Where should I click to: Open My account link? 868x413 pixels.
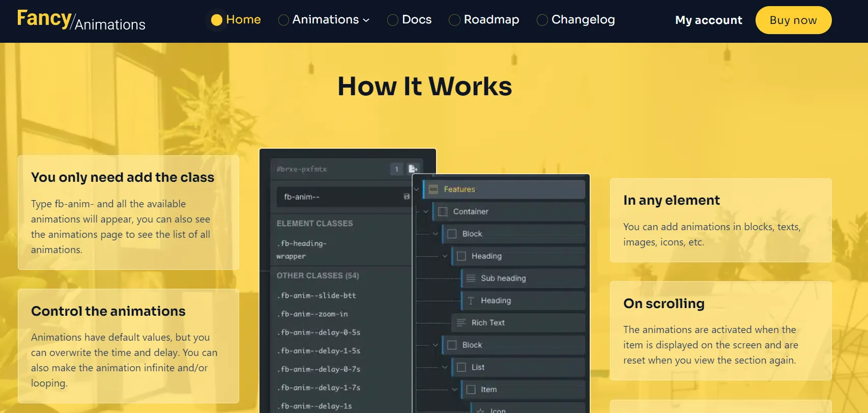pos(708,20)
